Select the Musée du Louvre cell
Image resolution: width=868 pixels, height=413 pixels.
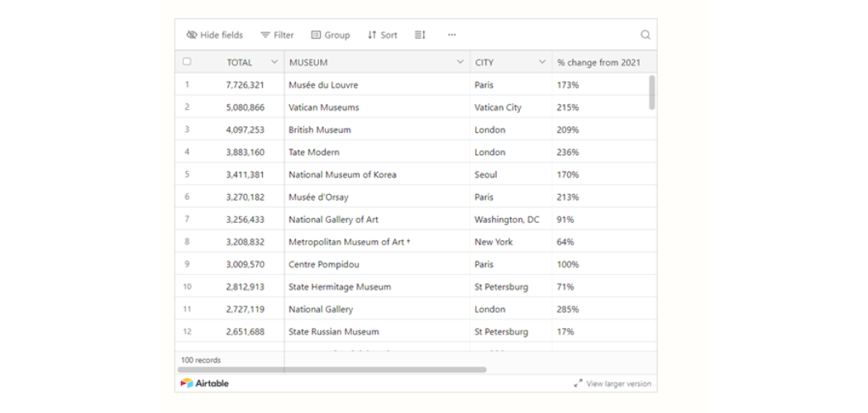click(323, 85)
